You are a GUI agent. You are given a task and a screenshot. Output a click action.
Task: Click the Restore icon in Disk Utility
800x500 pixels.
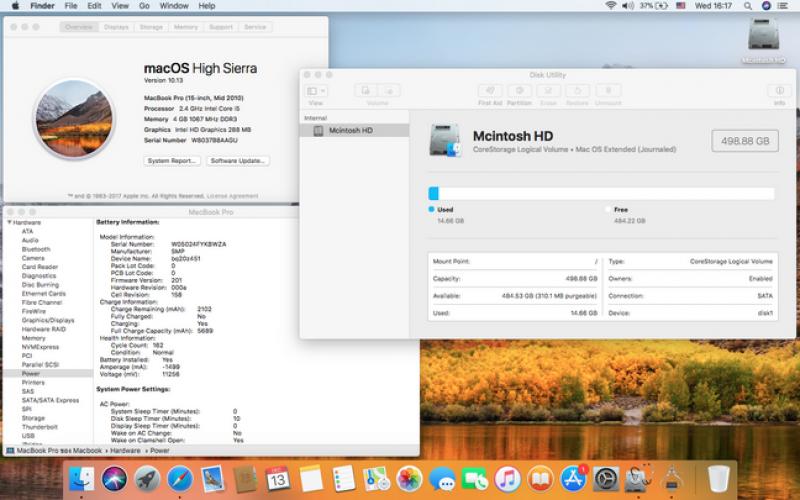point(577,91)
